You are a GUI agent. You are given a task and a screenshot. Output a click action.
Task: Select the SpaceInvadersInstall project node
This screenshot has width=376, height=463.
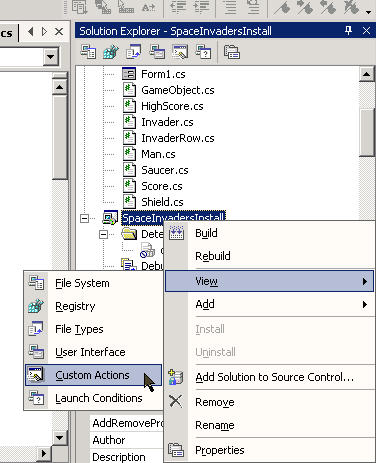[x=173, y=218]
